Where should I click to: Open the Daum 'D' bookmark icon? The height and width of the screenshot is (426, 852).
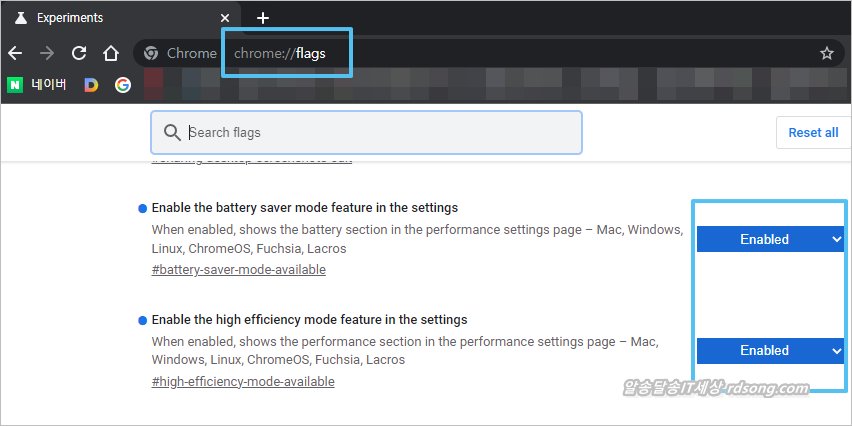91,85
